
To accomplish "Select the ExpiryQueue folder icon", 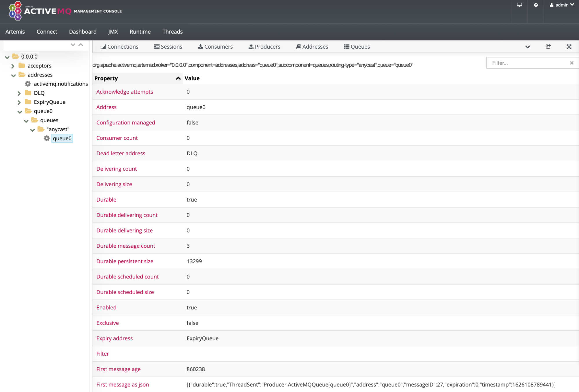I will click(x=28, y=102).
